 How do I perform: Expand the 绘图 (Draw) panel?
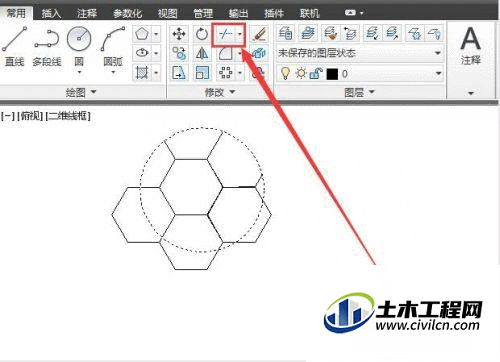[x=82, y=92]
